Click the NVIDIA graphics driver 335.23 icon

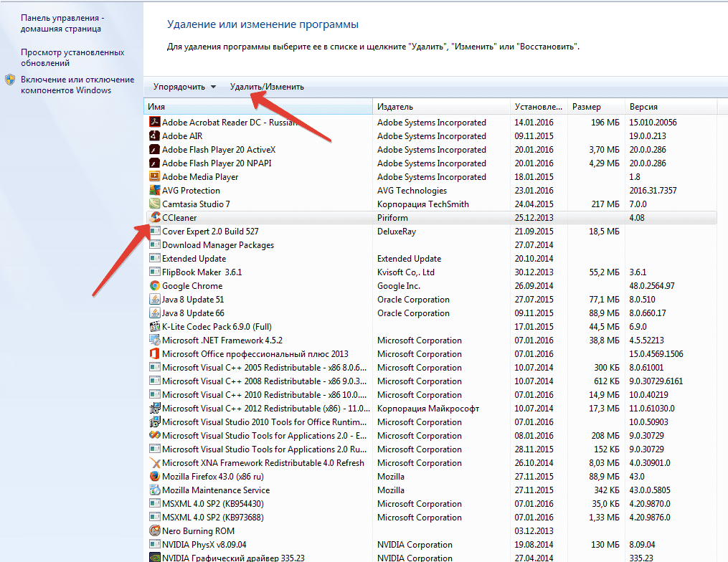tap(155, 558)
